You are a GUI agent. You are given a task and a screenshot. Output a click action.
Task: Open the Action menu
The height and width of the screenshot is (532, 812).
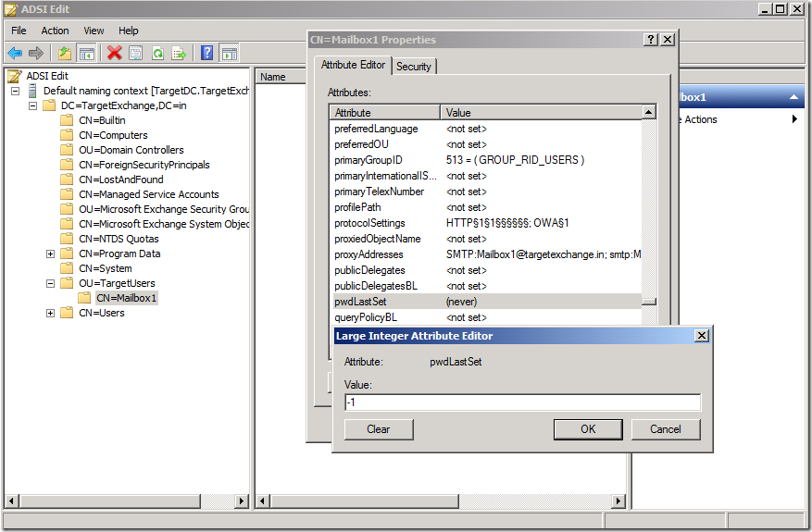[55, 31]
